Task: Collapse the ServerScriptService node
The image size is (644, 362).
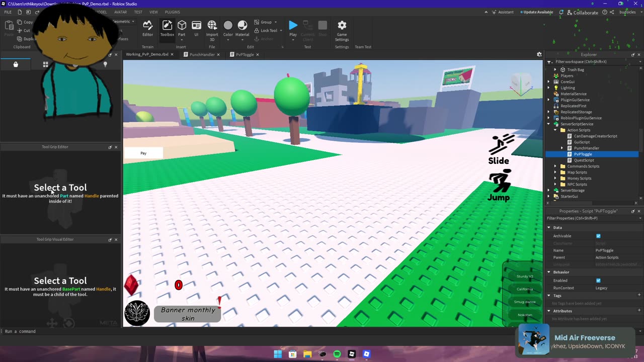Action: (x=549, y=124)
